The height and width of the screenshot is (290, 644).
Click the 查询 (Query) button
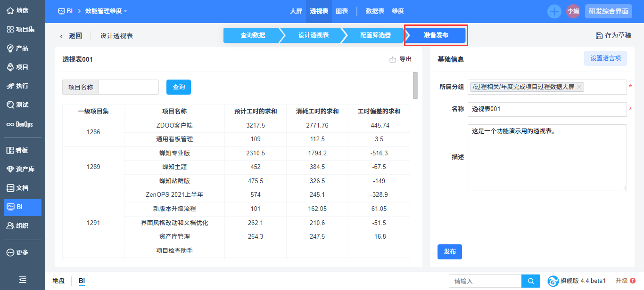tap(178, 87)
